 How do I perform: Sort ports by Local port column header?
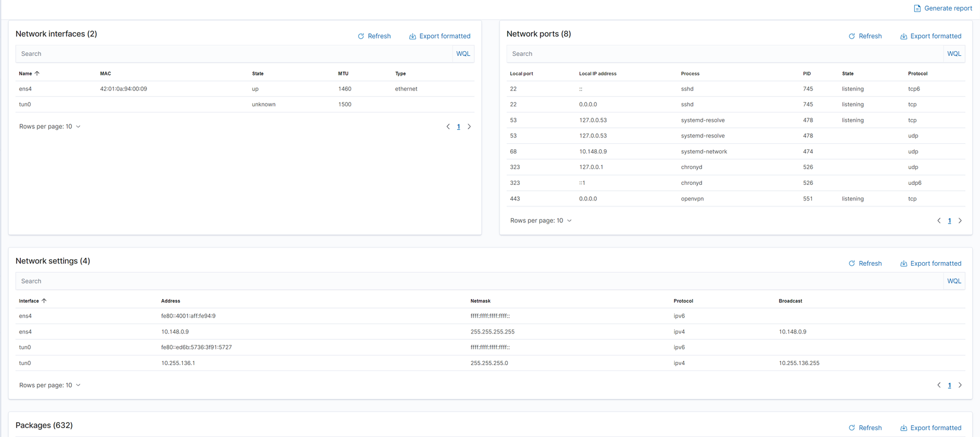[x=521, y=74]
